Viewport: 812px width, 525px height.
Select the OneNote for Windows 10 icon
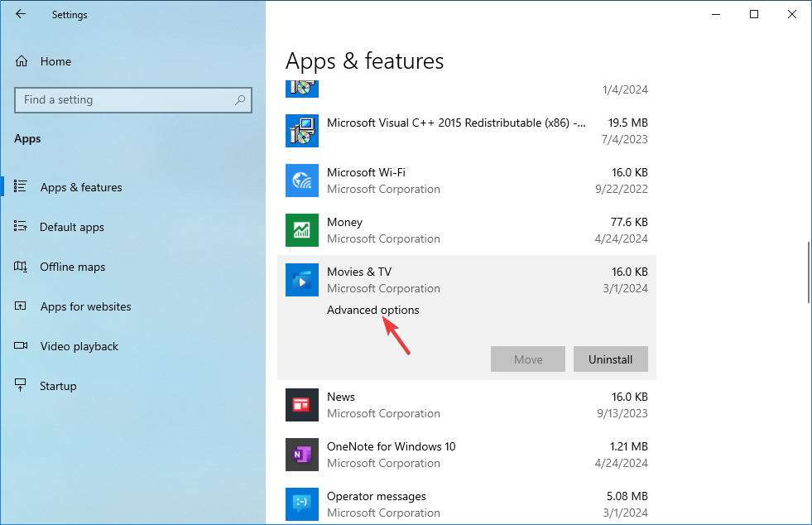pyautogui.click(x=302, y=455)
